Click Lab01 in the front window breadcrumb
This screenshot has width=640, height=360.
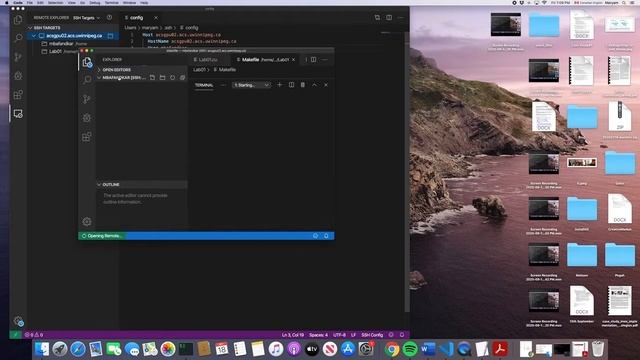pyautogui.click(x=199, y=70)
